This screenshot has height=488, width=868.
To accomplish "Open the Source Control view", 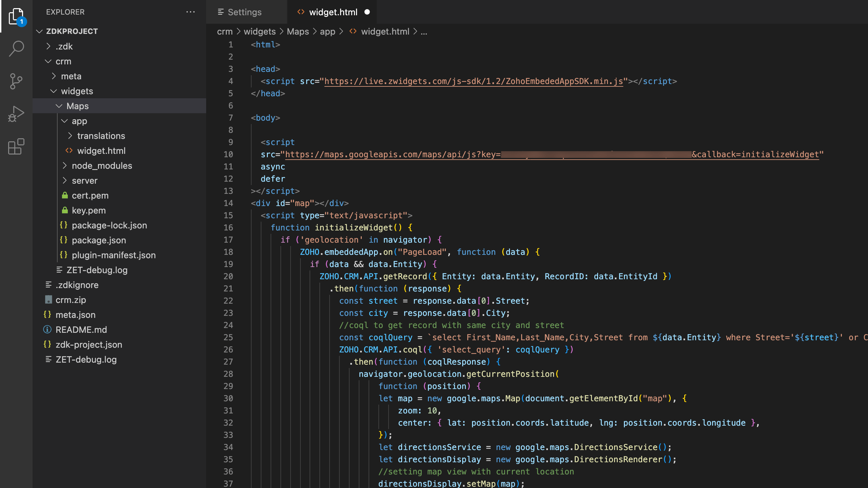I will click(x=16, y=81).
